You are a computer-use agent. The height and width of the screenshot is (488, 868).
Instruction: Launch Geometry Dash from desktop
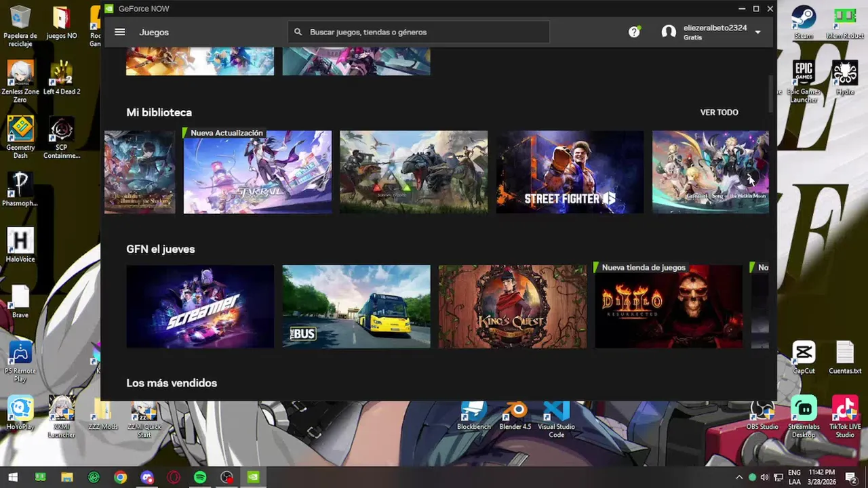(20, 138)
